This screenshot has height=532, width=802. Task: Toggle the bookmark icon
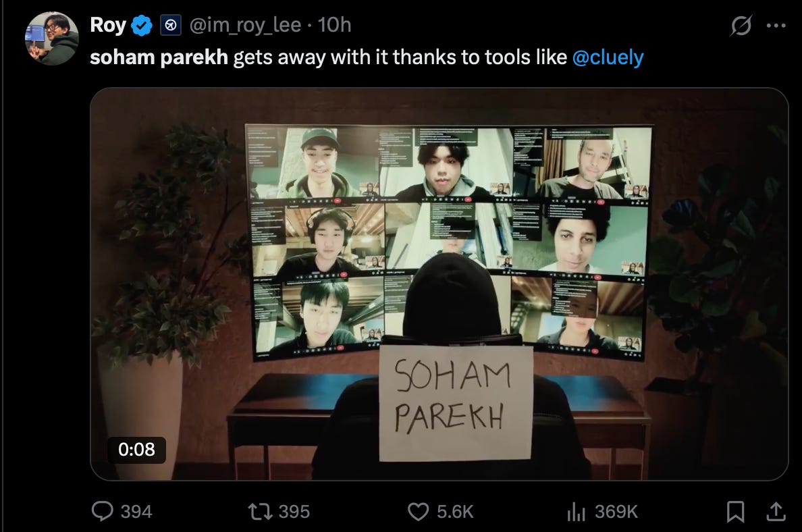736,512
